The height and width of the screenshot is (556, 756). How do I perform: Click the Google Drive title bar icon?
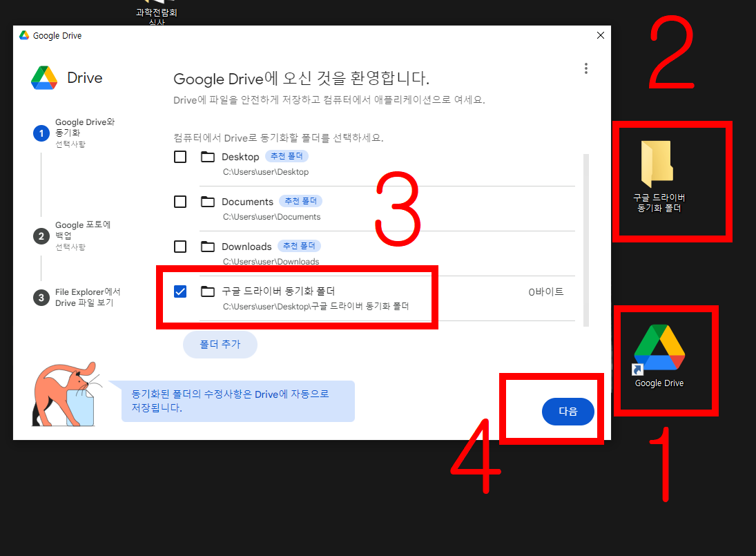point(24,35)
